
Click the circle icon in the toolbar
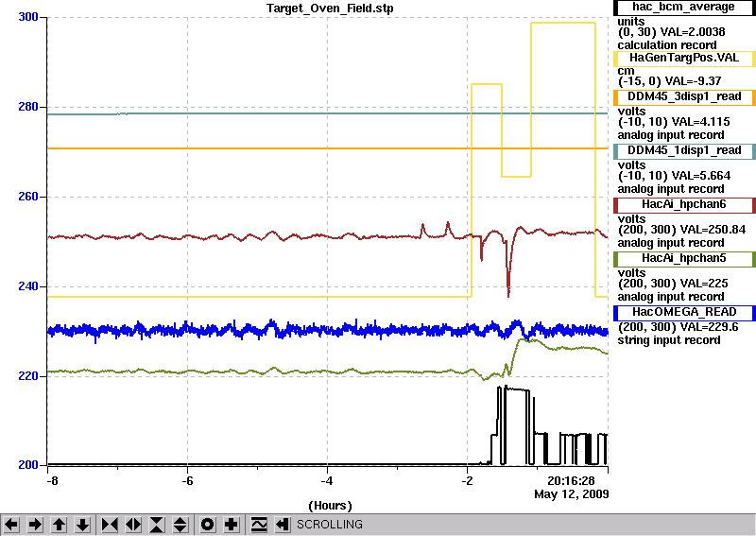pyautogui.click(x=208, y=524)
